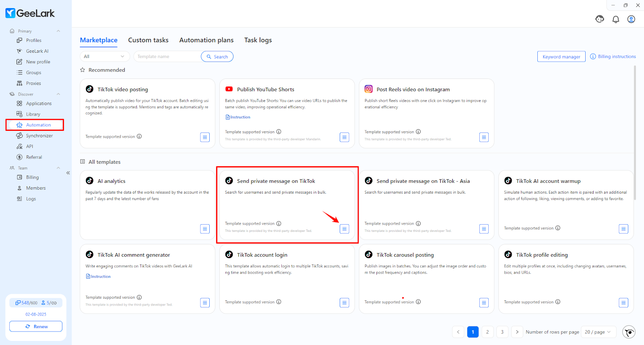This screenshot has height=345, width=644.
Task: Open details icon on Publish YouTube Shorts card
Action: click(x=345, y=137)
